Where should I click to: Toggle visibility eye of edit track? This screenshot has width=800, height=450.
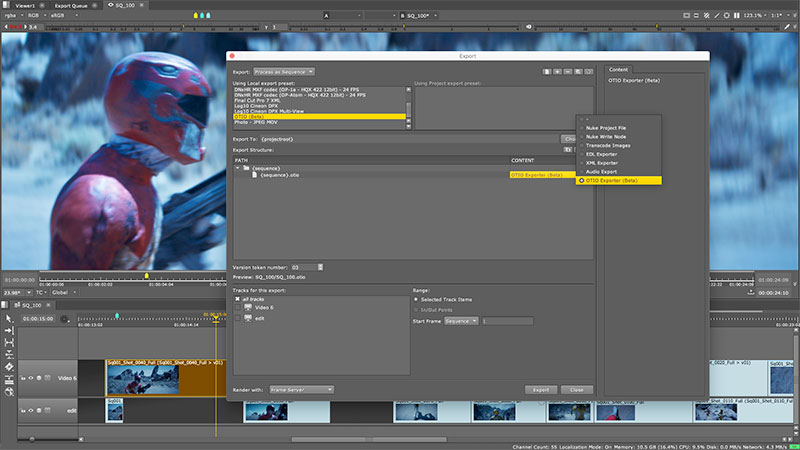click(x=31, y=411)
